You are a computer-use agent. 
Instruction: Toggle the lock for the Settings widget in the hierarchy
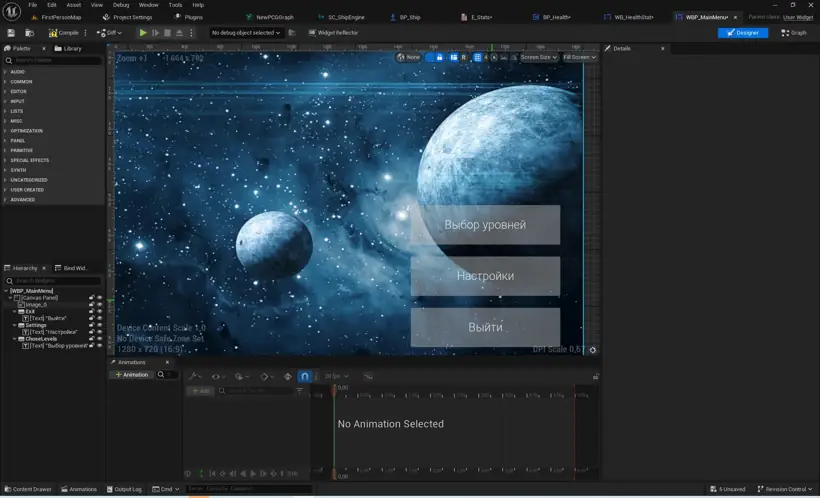click(92, 325)
